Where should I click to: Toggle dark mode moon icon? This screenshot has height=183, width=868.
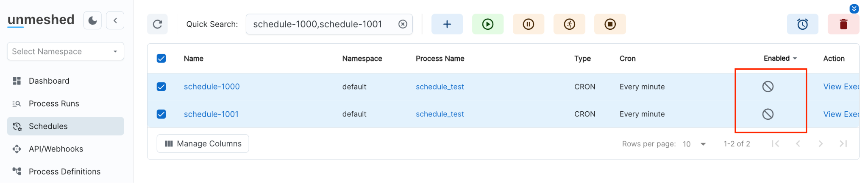click(92, 20)
